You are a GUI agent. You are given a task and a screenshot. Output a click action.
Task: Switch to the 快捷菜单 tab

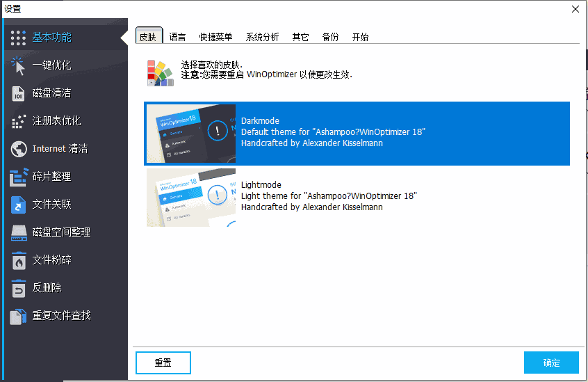[x=215, y=37]
